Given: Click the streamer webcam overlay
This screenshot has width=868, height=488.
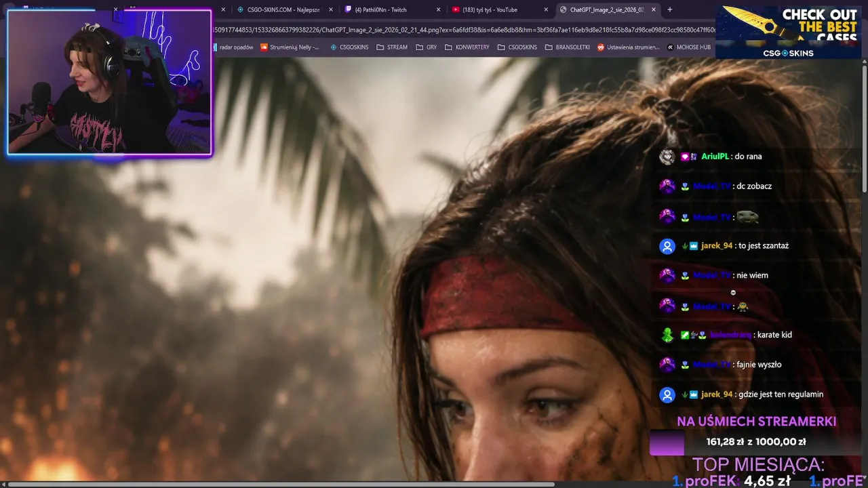Looking at the screenshot, I should tap(109, 83).
